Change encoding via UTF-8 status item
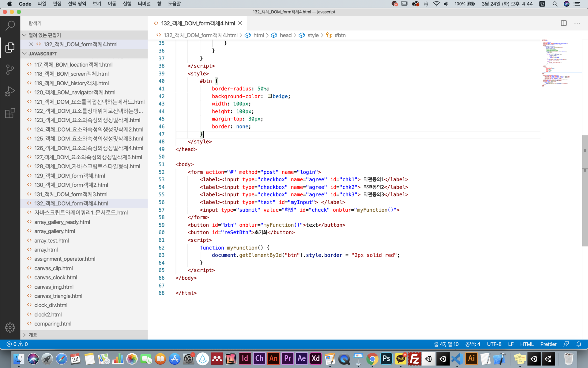The width and height of the screenshot is (588, 368). [494, 344]
